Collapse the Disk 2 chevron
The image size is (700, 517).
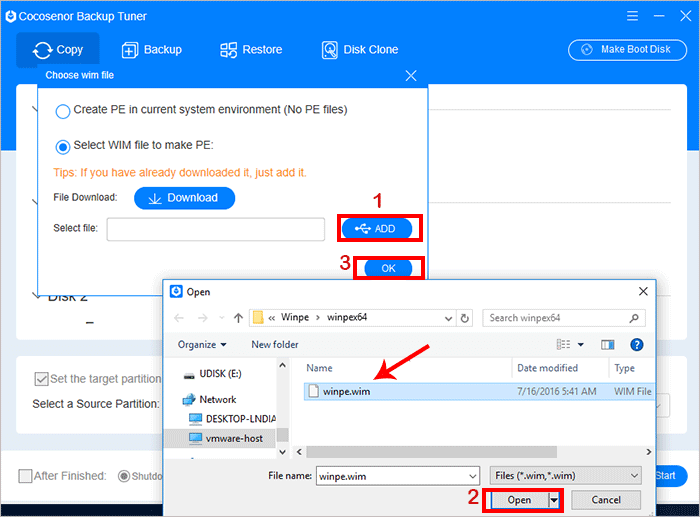tap(36, 295)
